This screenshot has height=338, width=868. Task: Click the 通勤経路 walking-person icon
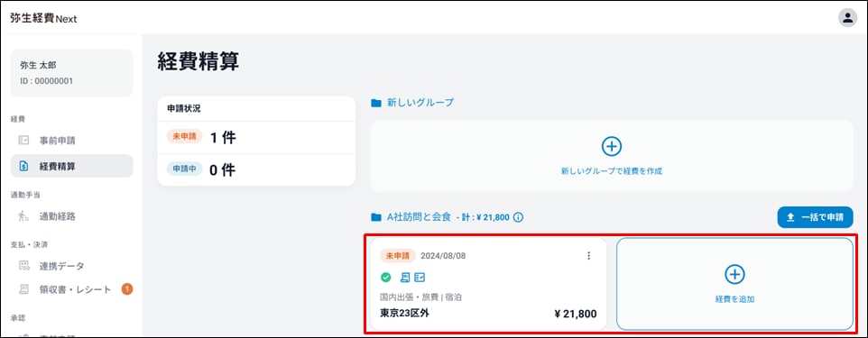(23, 216)
